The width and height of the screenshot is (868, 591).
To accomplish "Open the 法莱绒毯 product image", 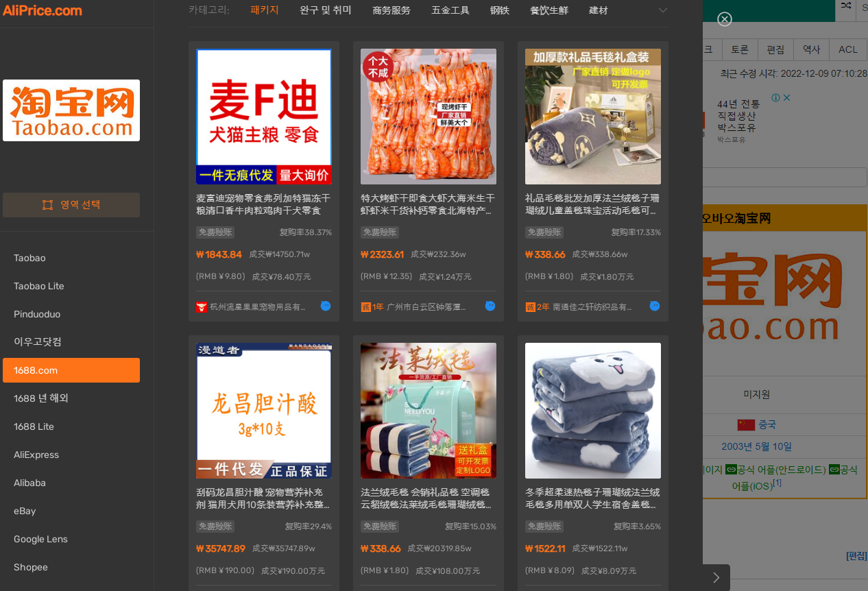I will 429,411.
